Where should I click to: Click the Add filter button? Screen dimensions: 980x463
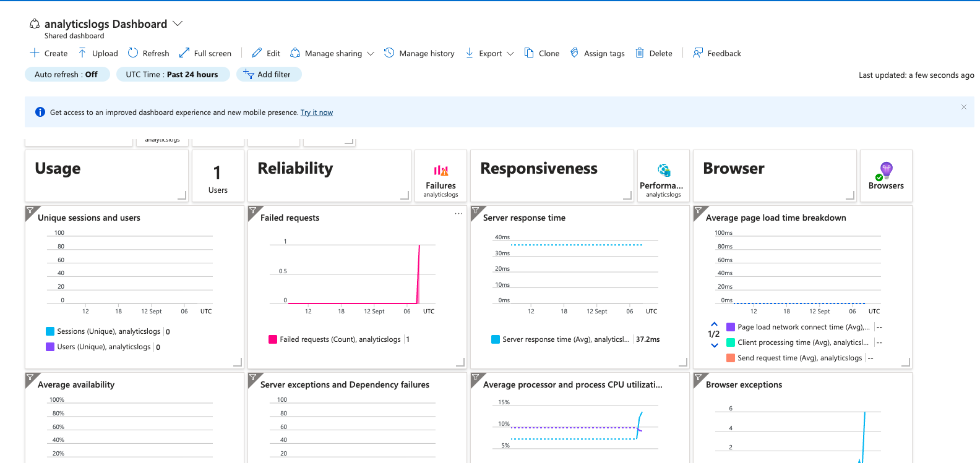pyautogui.click(x=269, y=74)
